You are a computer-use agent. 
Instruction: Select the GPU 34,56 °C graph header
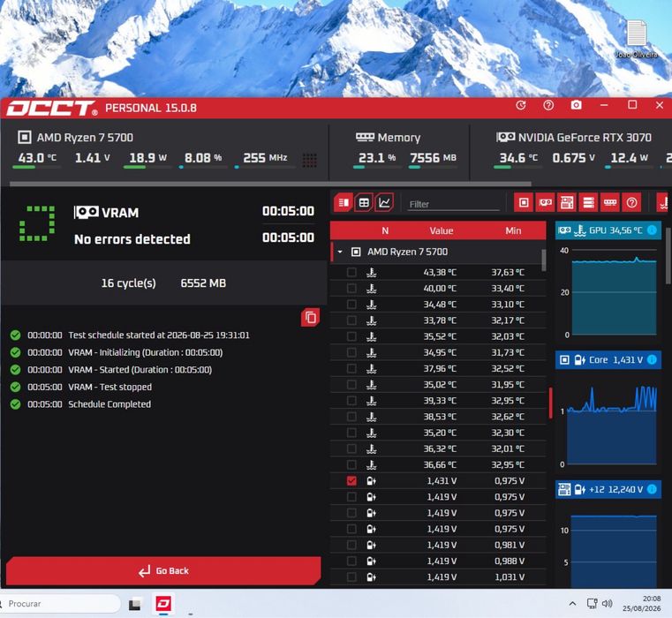(608, 230)
